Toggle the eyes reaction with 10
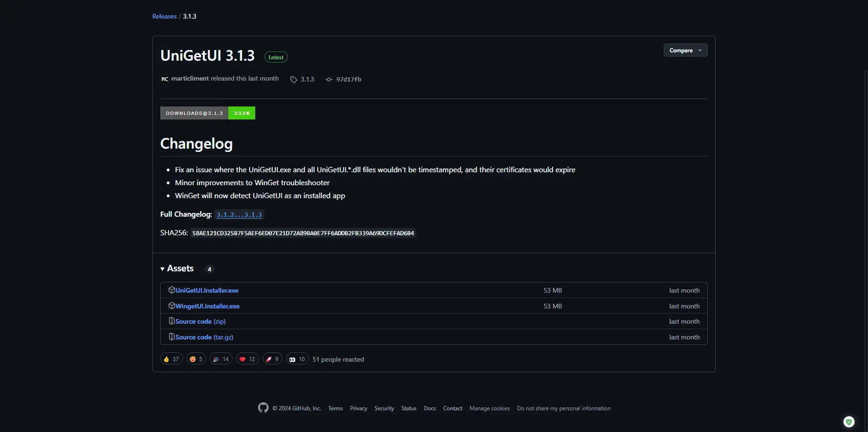The height and width of the screenshot is (432, 868). click(297, 359)
